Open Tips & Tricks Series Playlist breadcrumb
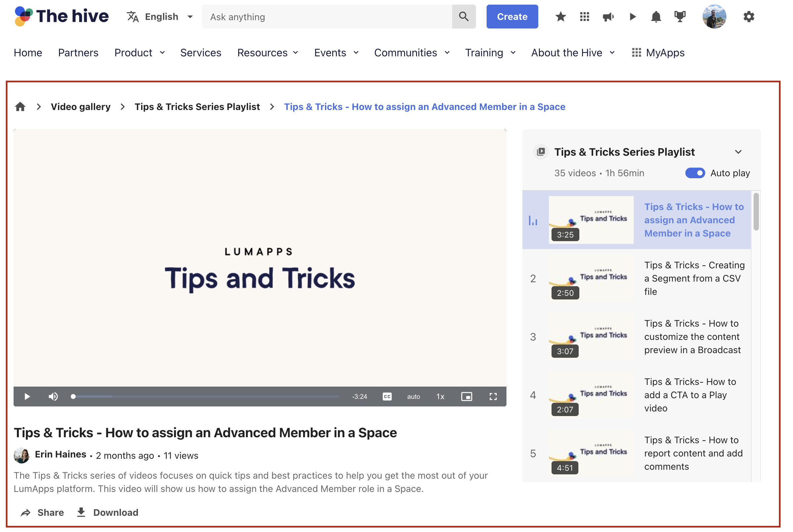 pos(197,107)
